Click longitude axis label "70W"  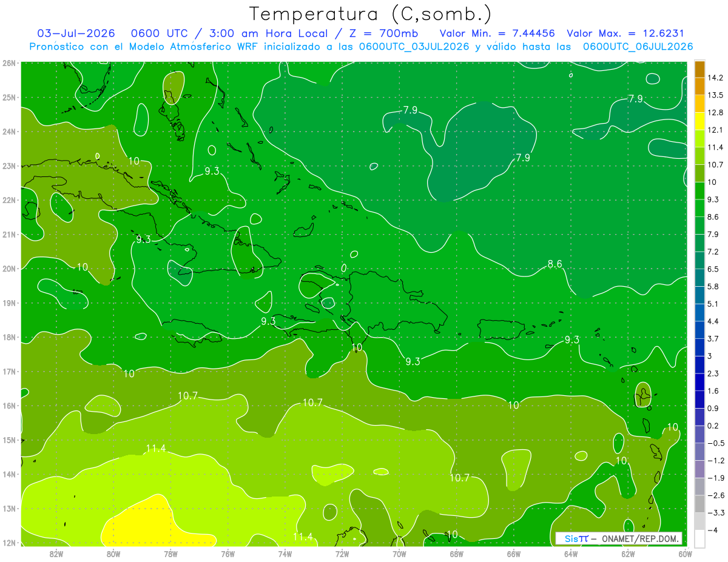[x=399, y=554]
